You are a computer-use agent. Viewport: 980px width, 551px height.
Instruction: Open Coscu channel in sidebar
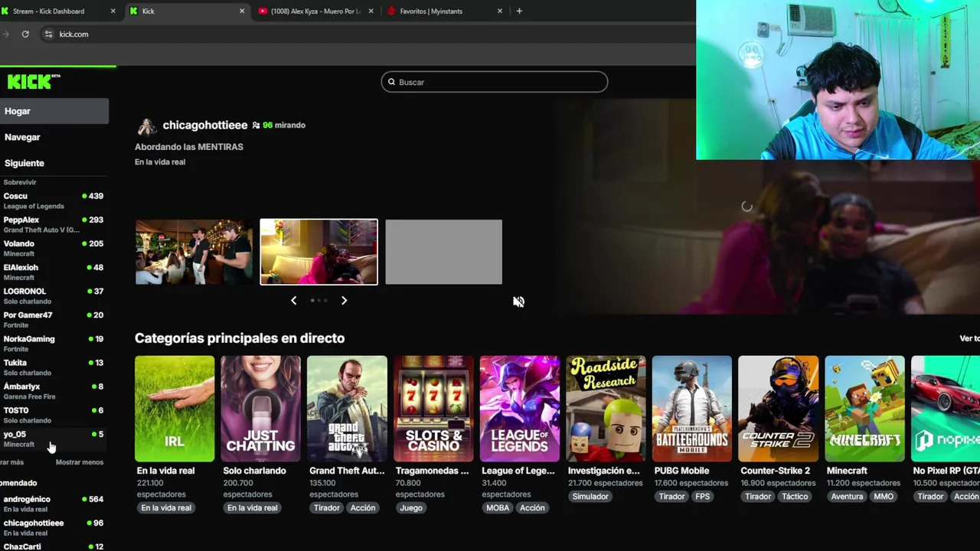pos(54,201)
